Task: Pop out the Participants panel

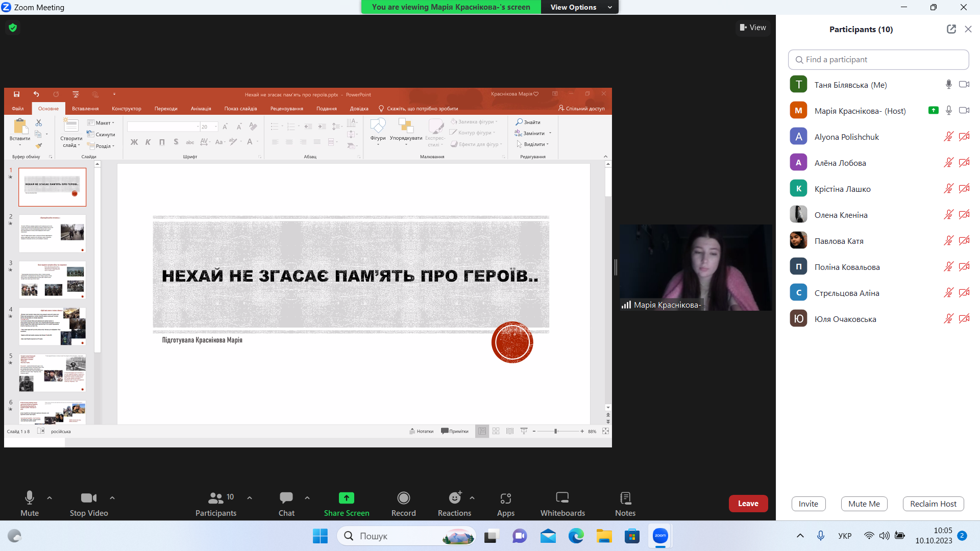Action: coord(951,29)
